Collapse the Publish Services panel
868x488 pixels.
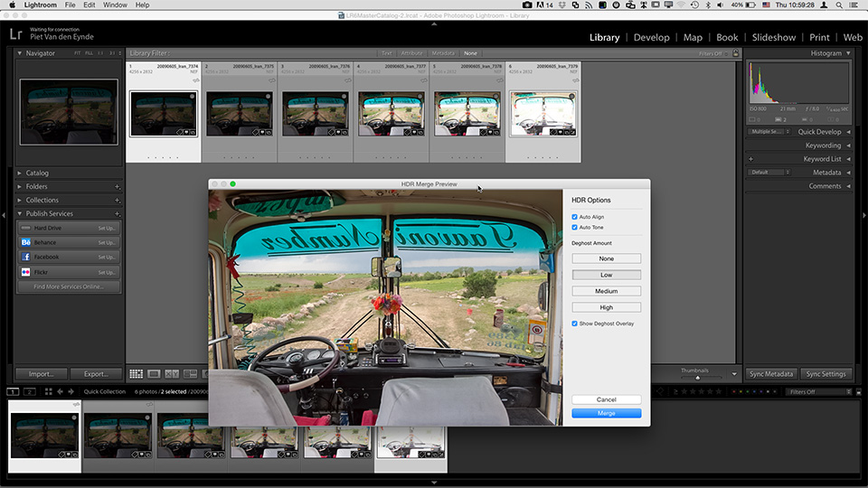pos(19,213)
